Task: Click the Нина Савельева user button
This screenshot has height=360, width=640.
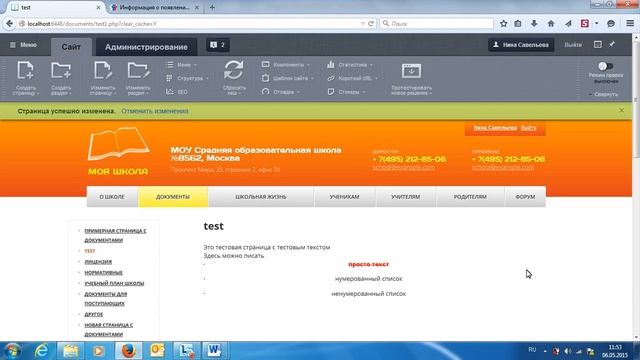Action: (521, 45)
